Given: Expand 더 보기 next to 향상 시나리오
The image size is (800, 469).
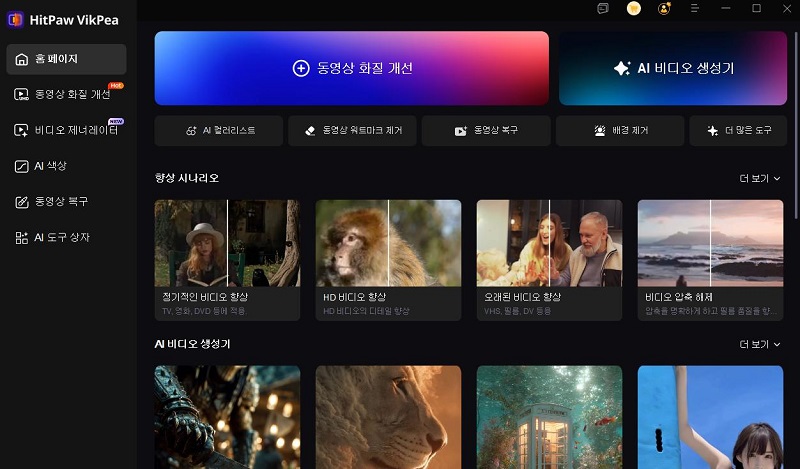Looking at the screenshot, I should pos(759,179).
